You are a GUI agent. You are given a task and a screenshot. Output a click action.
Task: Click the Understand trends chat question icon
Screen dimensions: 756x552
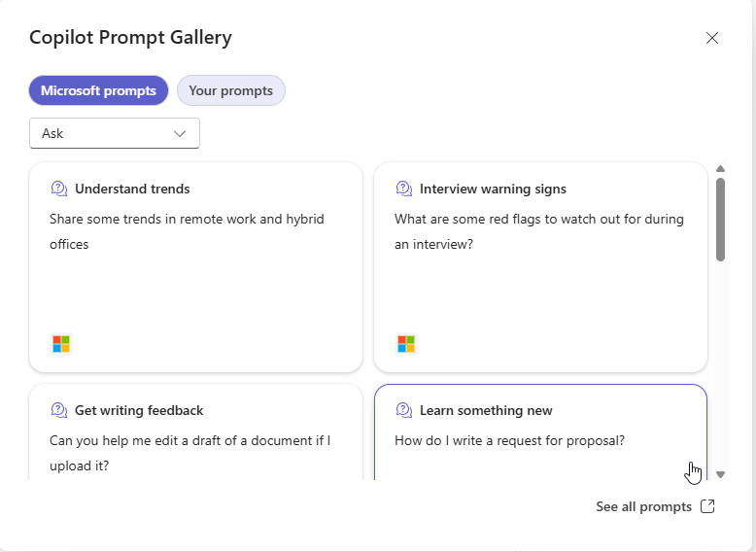point(59,189)
